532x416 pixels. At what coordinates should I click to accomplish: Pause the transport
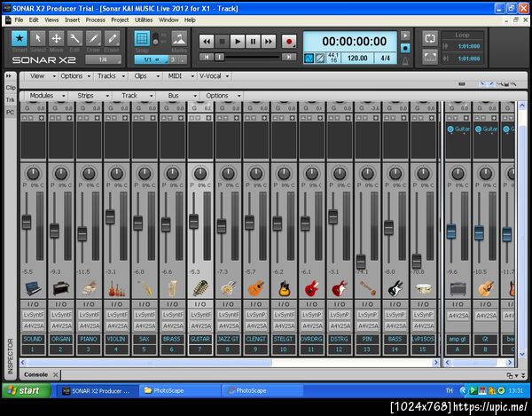[253, 42]
